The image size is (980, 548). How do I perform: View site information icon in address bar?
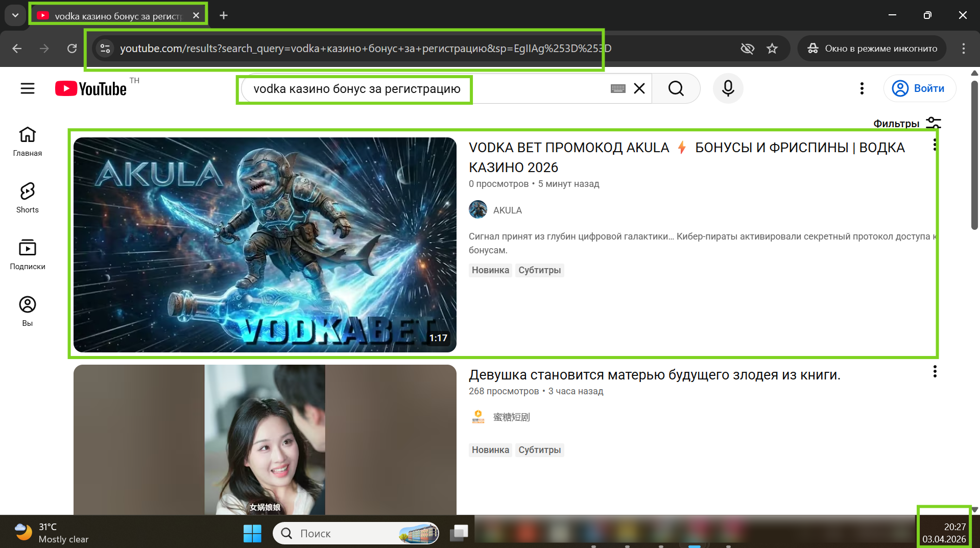[x=105, y=49]
